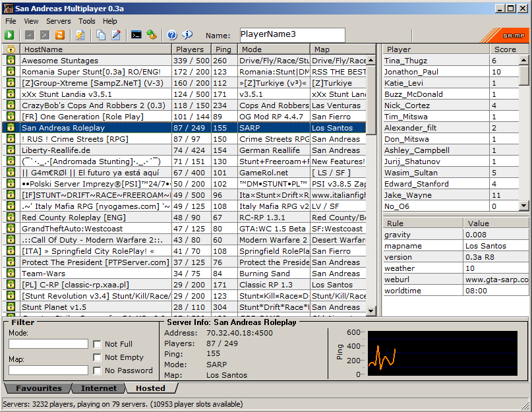Screen dimensions: 532x412
Task: Click the lightning Master List update icon
Action: 80,35
